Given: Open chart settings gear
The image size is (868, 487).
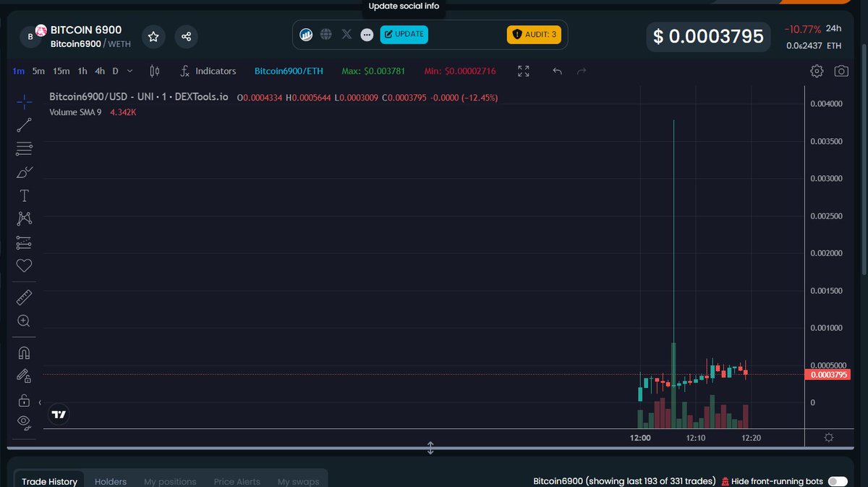Looking at the screenshot, I should pyautogui.click(x=817, y=71).
